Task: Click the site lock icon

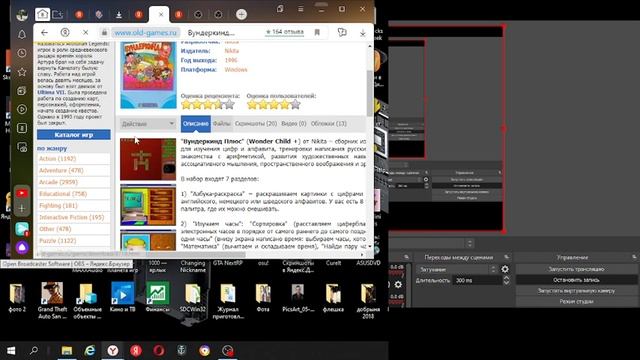Action: 104,33
